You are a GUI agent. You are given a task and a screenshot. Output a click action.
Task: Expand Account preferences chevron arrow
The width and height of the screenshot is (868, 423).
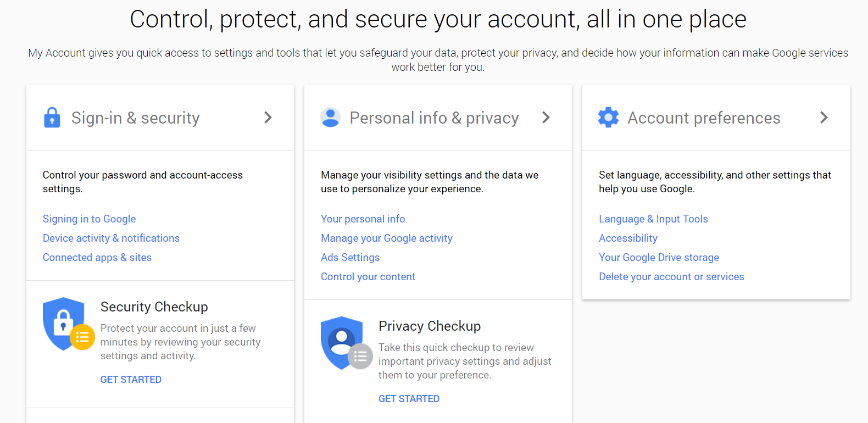pos(824,118)
